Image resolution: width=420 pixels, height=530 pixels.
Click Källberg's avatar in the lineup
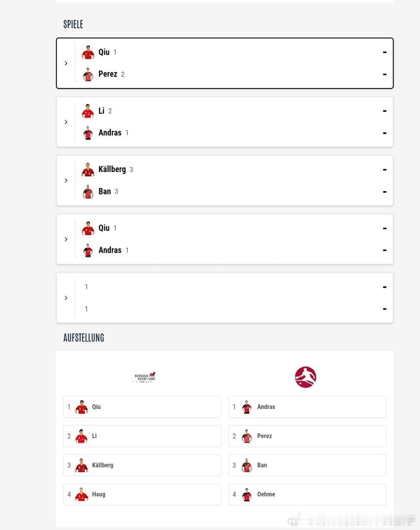(81, 465)
